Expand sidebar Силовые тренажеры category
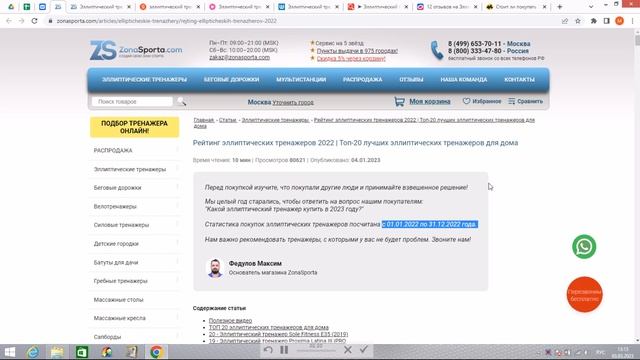 click(x=135, y=225)
